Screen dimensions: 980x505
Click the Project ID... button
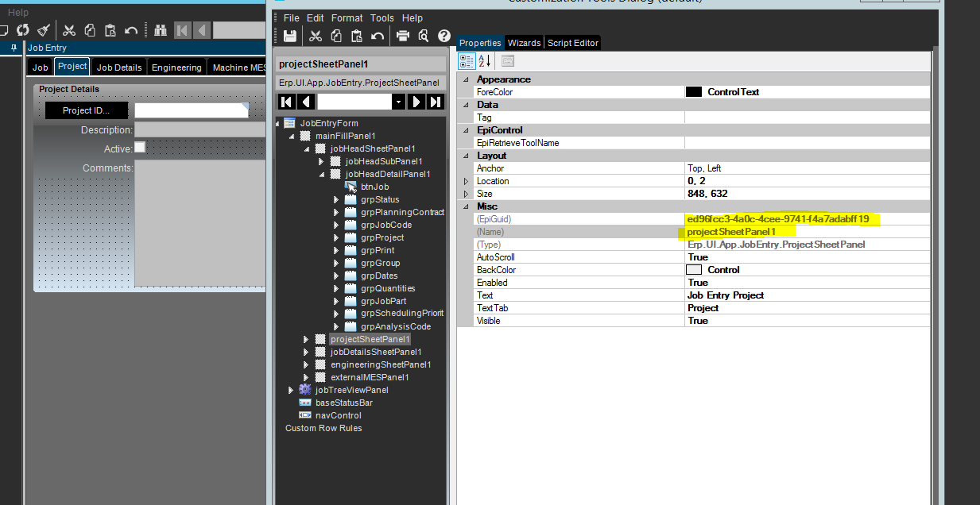87,110
